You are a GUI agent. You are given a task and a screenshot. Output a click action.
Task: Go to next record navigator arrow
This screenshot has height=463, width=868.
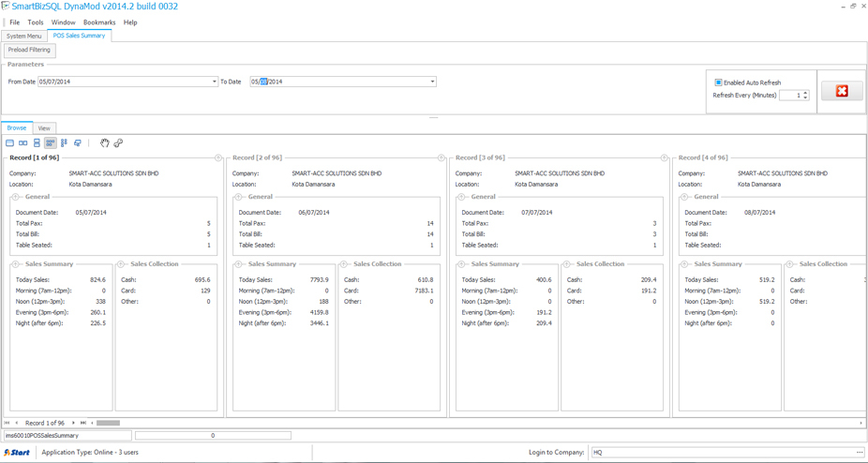(x=74, y=423)
